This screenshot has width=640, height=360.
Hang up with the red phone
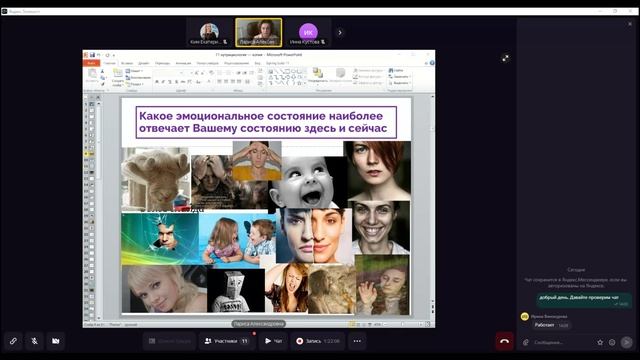[x=504, y=341]
